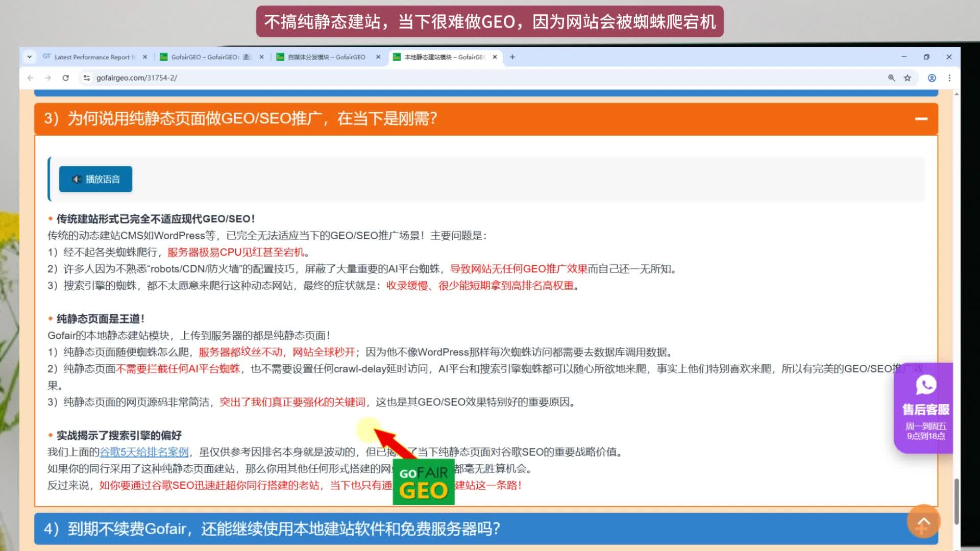
Task: Click the zoom magnifier icon in address bar
Action: coord(891,78)
